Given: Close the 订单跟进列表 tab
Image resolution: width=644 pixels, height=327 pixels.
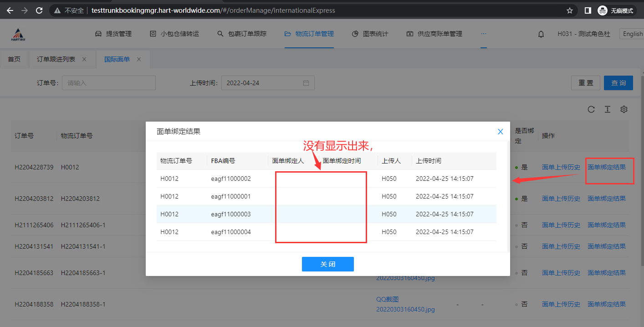Looking at the screenshot, I should click(84, 59).
